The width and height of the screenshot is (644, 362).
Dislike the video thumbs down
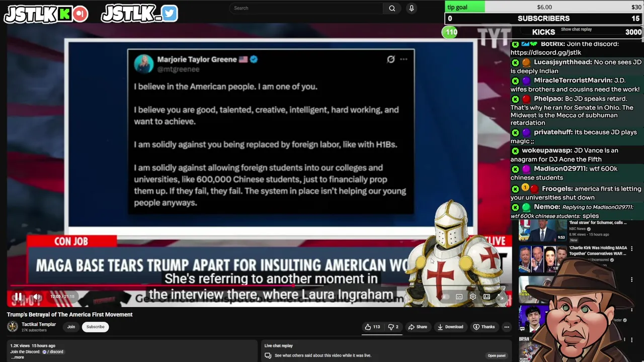[x=393, y=327]
